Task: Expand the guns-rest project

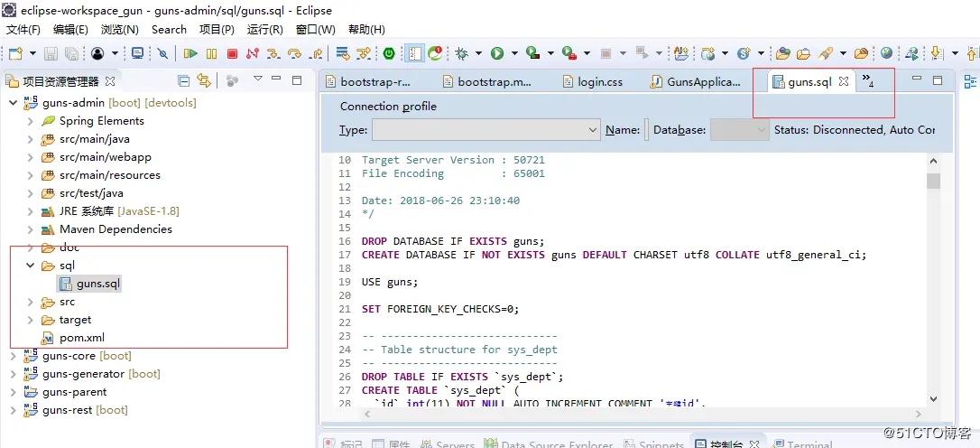Action: [14, 410]
